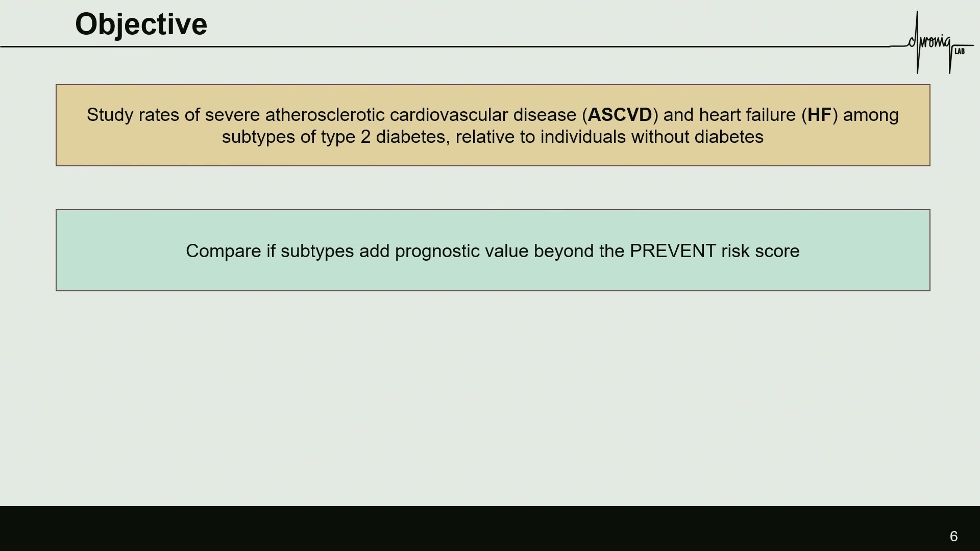
Task: Click the black footer bar
Action: [x=490, y=529]
